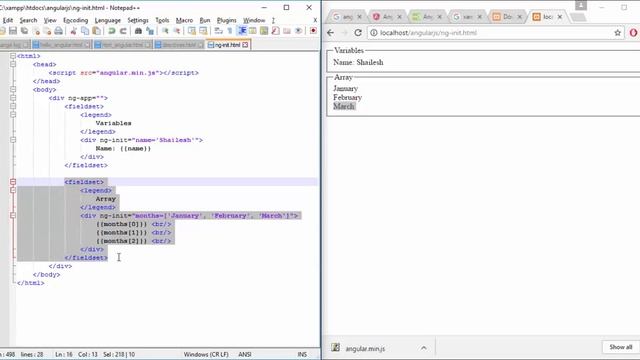Open Find with the binoculars icon

[138, 31]
